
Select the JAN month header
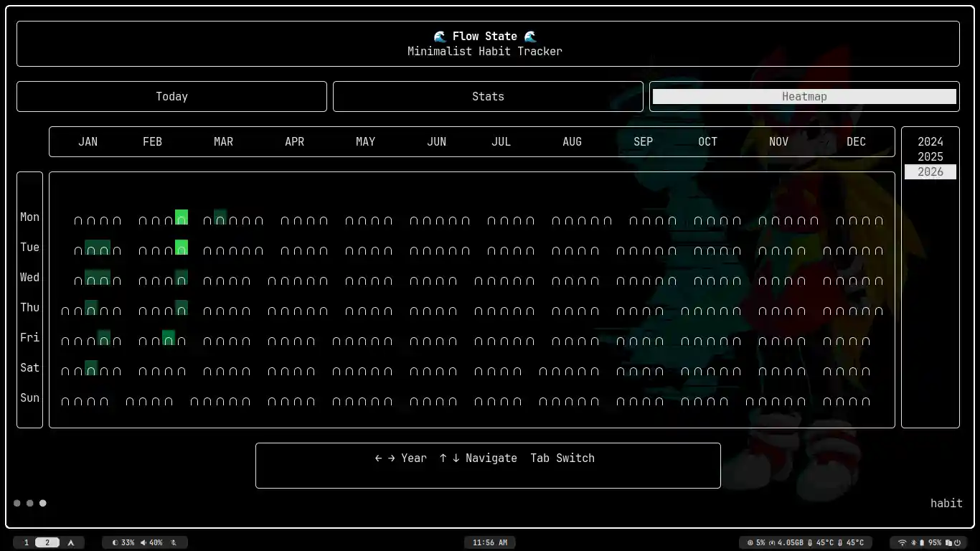click(88, 141)
